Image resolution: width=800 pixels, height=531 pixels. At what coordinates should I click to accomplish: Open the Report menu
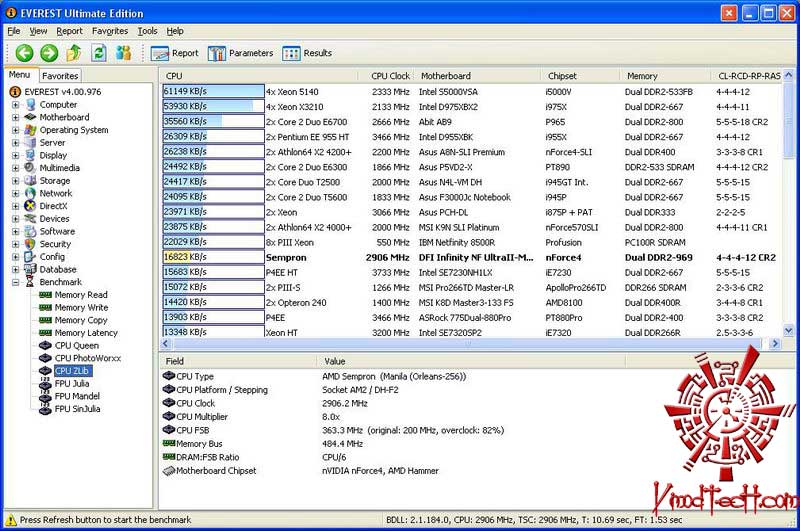tap(69, 31)
